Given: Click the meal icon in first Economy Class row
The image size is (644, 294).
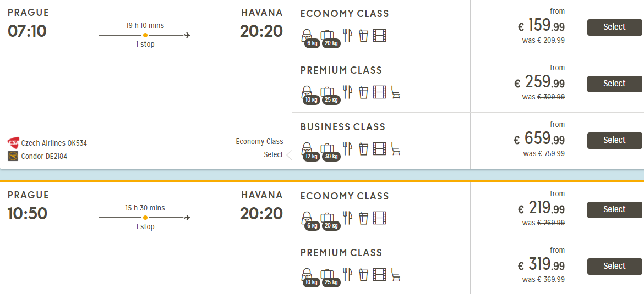Looking at the screenshot, I should tap(347, 35).
